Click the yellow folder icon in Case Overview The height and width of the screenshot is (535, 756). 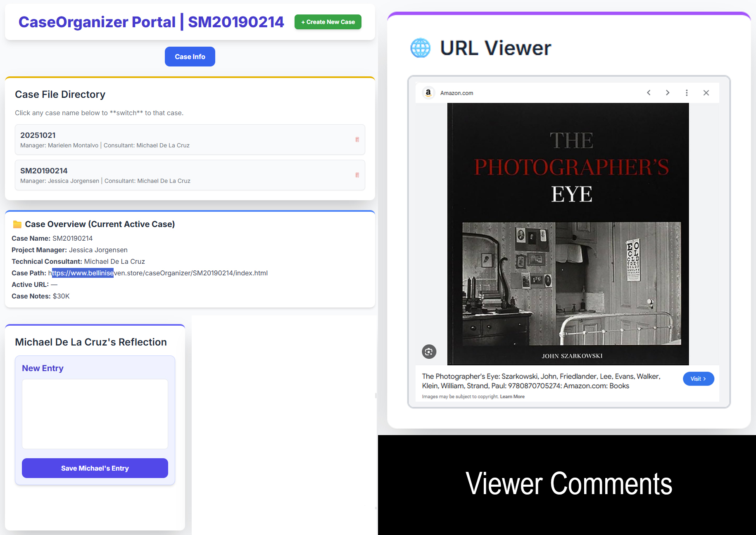pos(17,224)
